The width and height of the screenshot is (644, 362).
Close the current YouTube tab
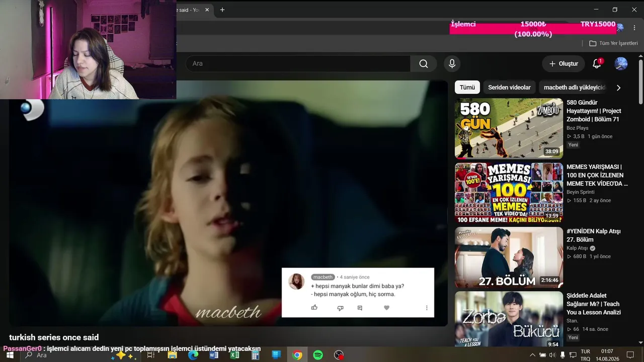[x=207, y=10]
